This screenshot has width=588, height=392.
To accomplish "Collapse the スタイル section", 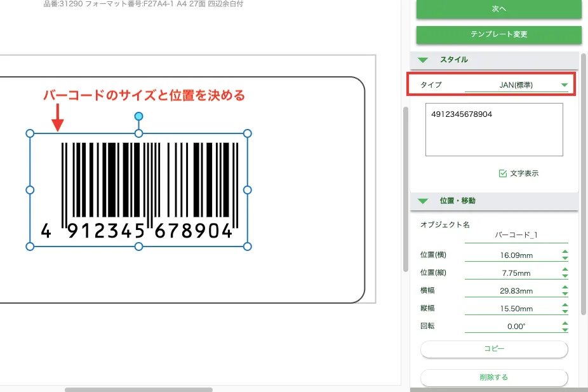I will 423,60.
